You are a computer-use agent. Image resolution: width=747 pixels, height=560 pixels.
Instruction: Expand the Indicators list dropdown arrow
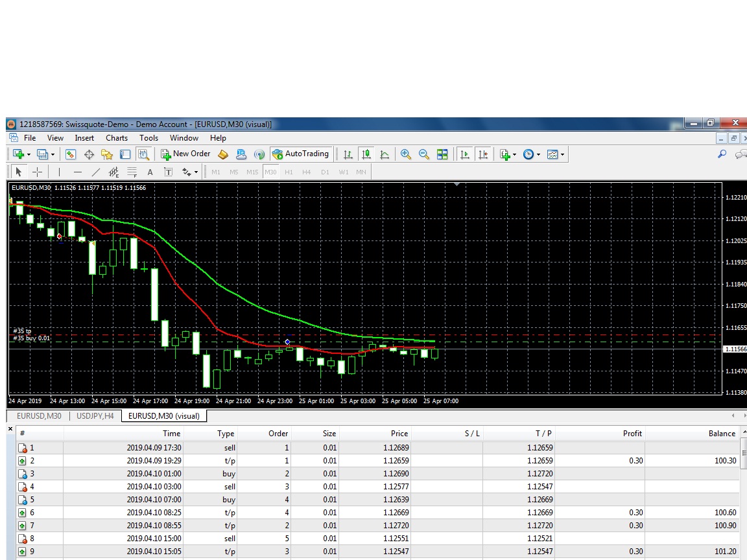point(514,154)
